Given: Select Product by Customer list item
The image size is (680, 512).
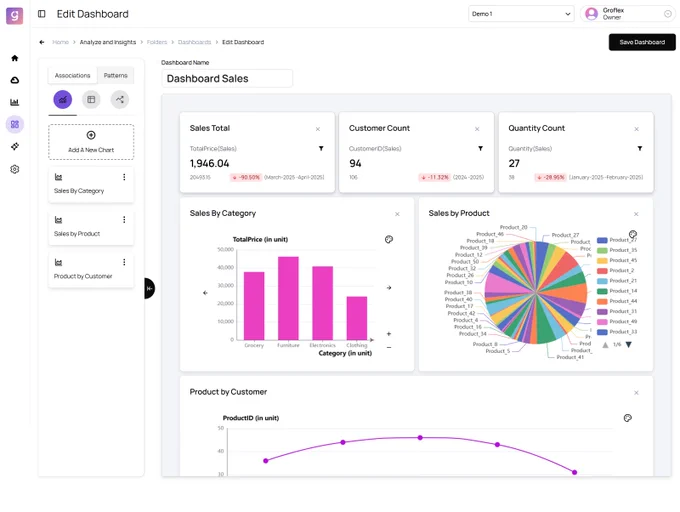Looking at the screenshot, I should point(91,270).
